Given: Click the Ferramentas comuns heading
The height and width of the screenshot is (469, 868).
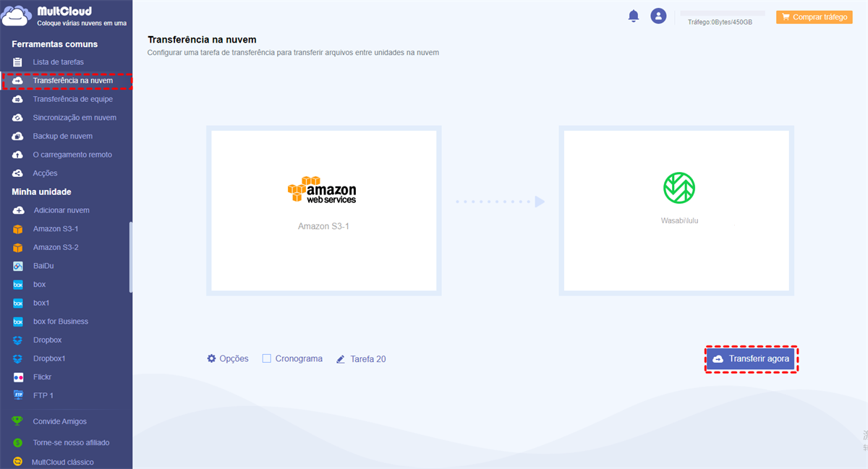Looking at the screenshot, I should click(55, 44).
